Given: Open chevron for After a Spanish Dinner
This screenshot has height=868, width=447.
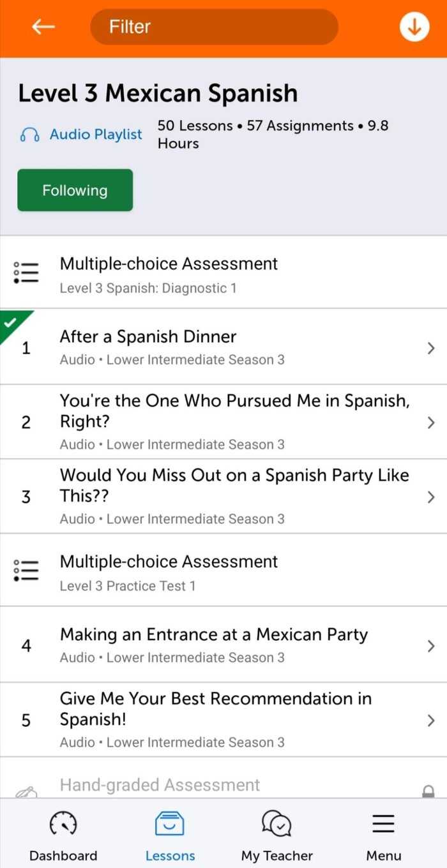Looking at the screenshot, I should [431, 348].
